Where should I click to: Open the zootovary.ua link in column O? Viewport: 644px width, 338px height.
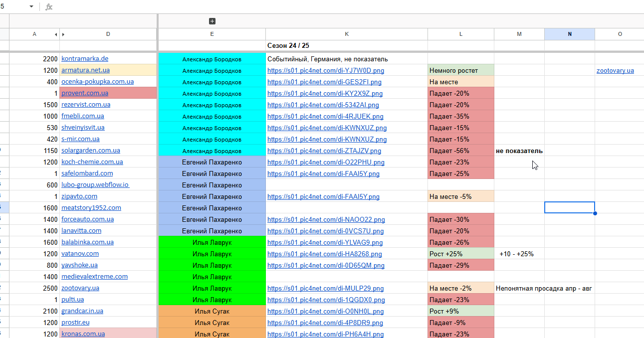point(615,70)
